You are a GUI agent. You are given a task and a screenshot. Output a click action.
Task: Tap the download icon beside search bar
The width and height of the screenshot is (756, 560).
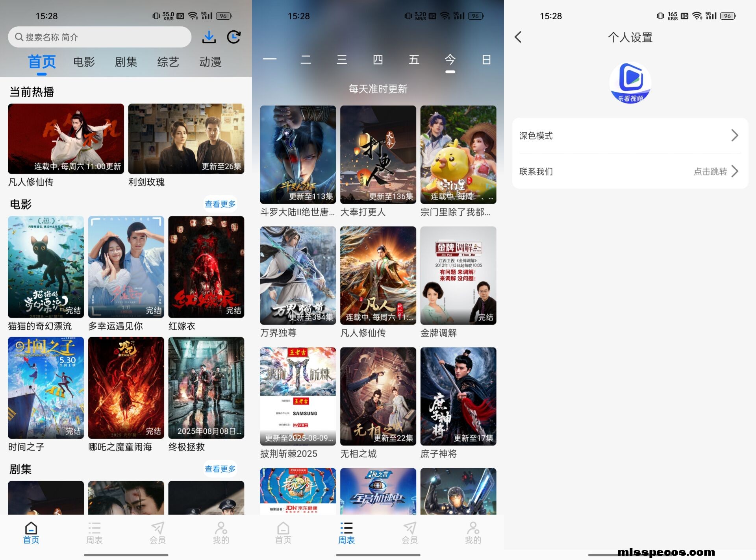point(209,37)
